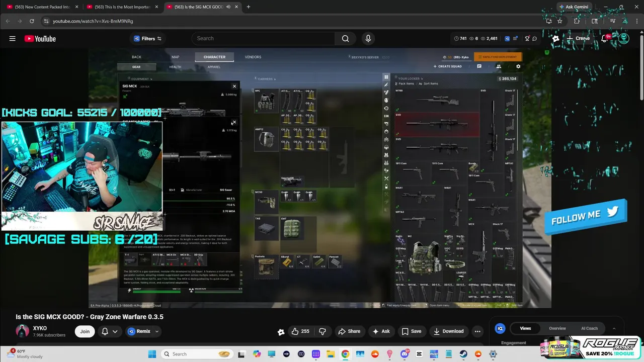
Task: Open Discord from the taskbar
Action: (405, 354)
